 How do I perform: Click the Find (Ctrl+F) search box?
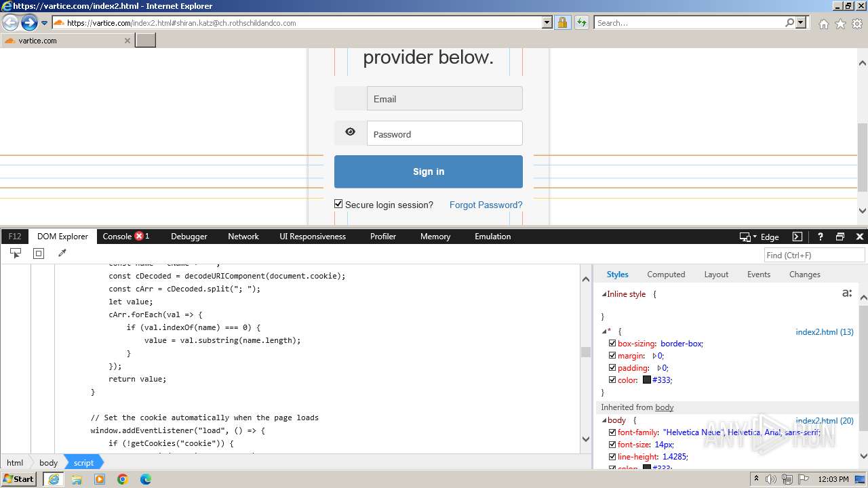point(814,255)
